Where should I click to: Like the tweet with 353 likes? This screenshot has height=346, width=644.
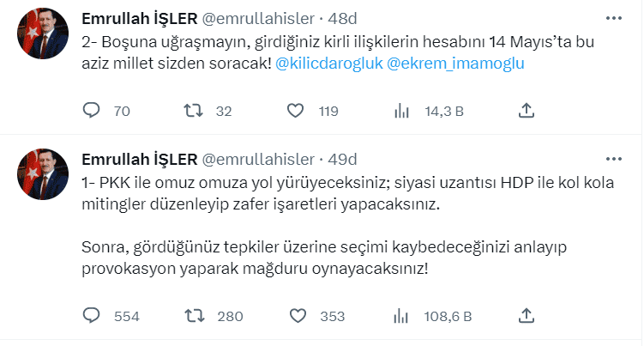296,316
